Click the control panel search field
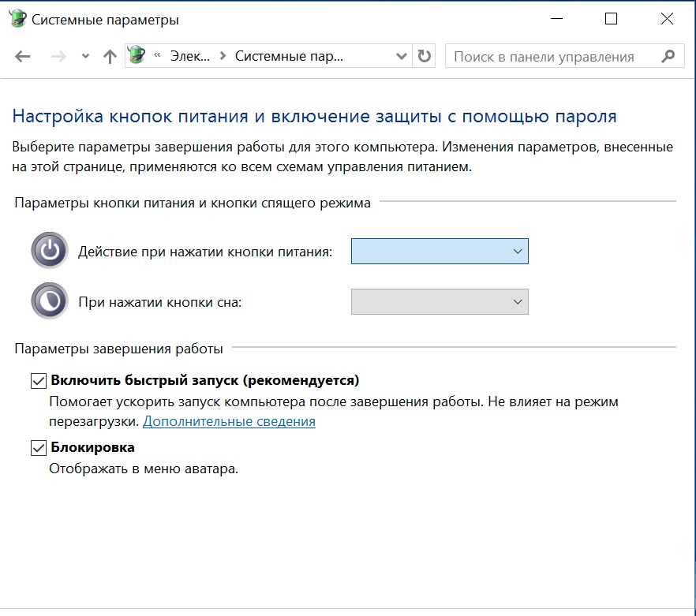 pos(552,57)
